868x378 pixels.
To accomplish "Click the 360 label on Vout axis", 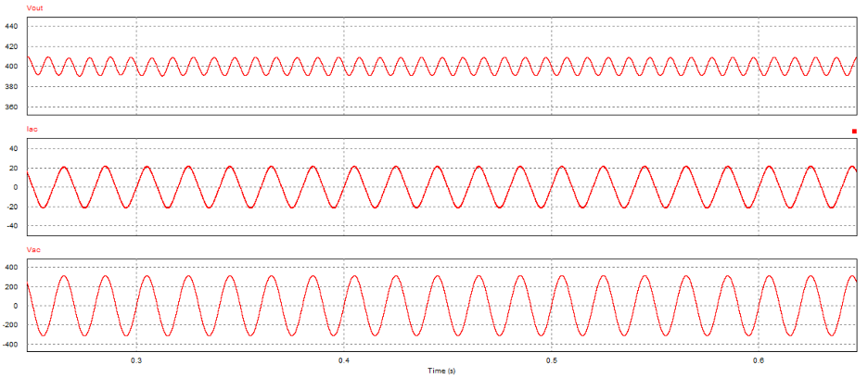I will 11,107.
